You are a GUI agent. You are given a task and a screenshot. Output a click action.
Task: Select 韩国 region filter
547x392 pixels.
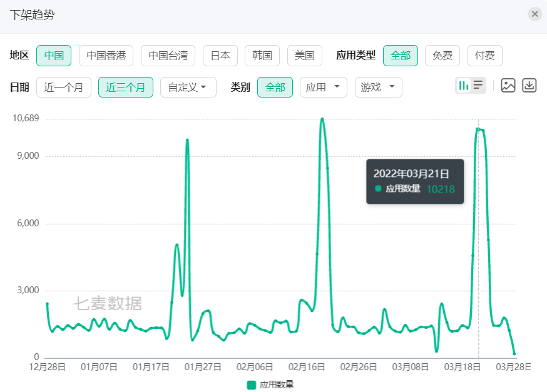tap(262, 56)
